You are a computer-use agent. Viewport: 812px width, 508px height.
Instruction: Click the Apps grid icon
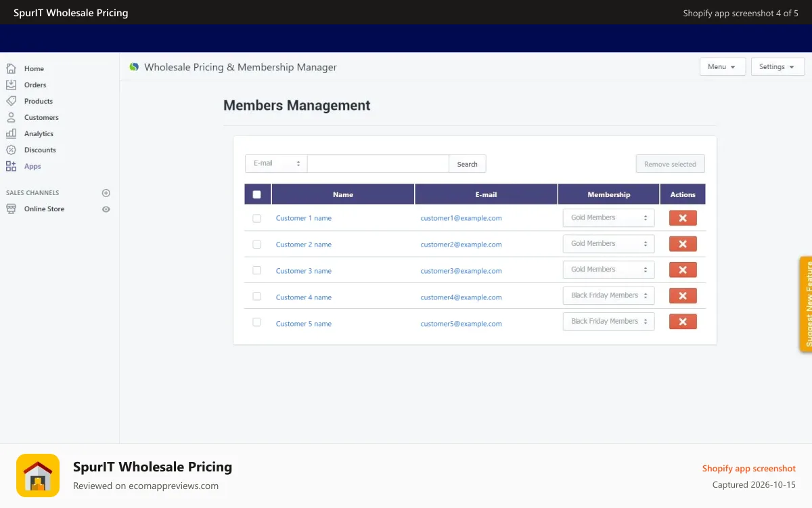(11, 166)
